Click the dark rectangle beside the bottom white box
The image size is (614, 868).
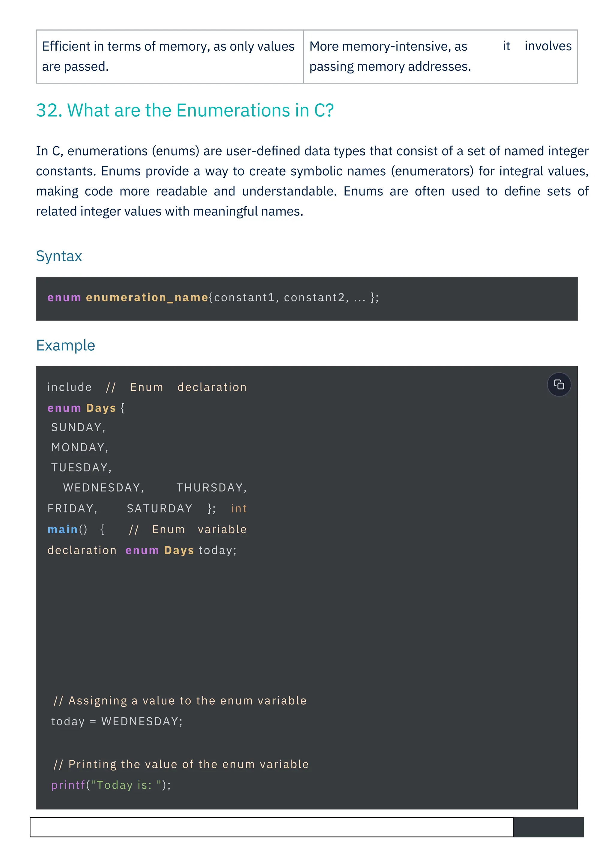click(x=548, y=827)
